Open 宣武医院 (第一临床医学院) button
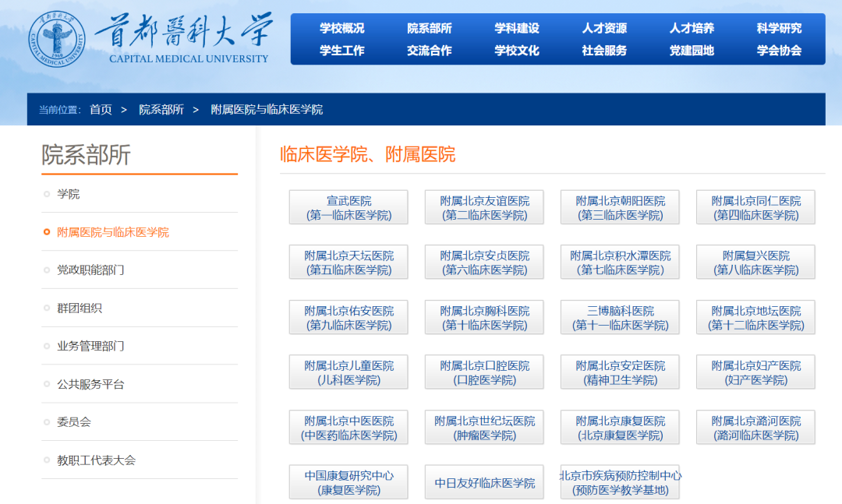This screenshot has height=504, width=842. (348, 208)
